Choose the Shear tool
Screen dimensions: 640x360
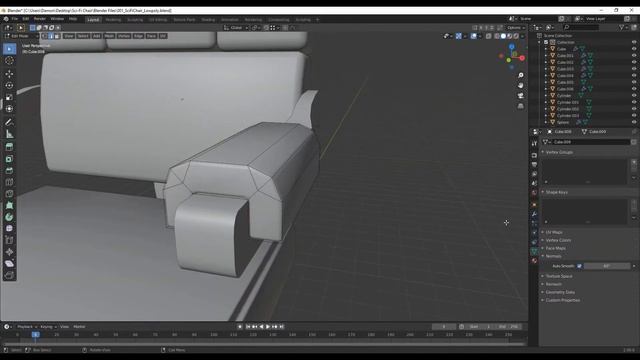point(9,264)
